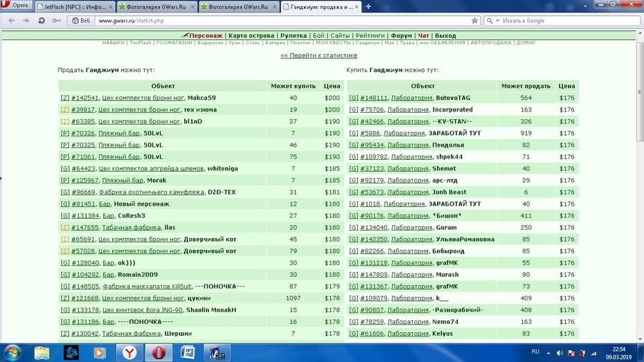The width and height of the screenshot is (644, 362).
Task: Select price $200 in Makca59 row
Action: point(332,98)
